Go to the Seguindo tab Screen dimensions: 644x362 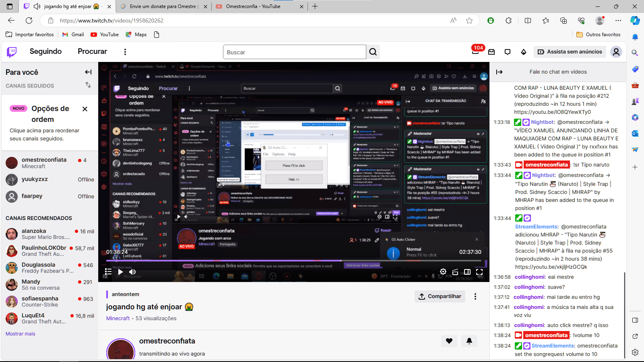point(45,51)
